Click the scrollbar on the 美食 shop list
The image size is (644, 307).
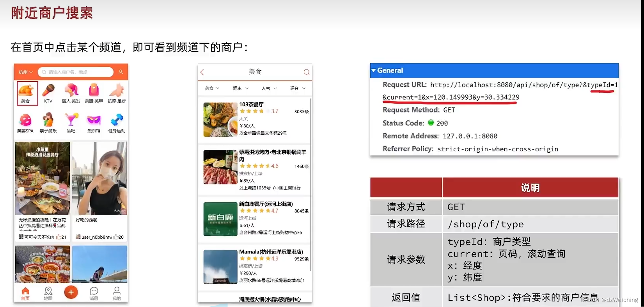310,184
